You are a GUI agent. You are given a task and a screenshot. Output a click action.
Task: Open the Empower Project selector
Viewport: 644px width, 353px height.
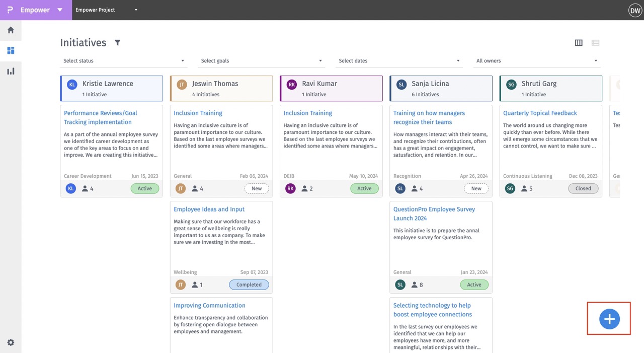point(106,10)
